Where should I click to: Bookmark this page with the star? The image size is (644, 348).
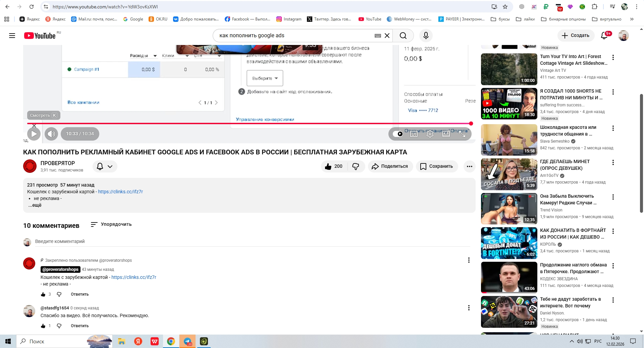(505, 7)
